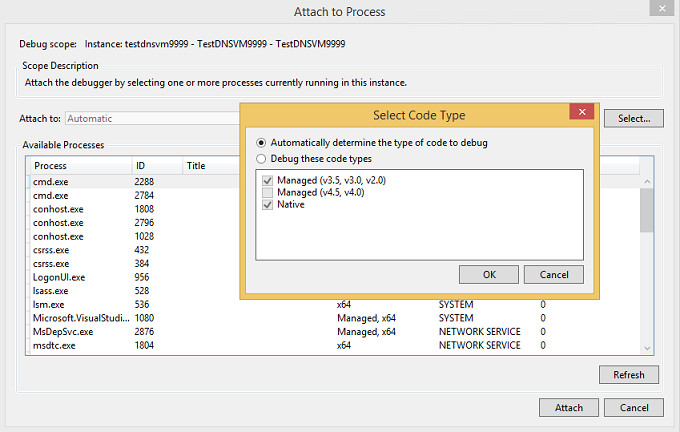Choose the Debug these code types option

(262, 159)
